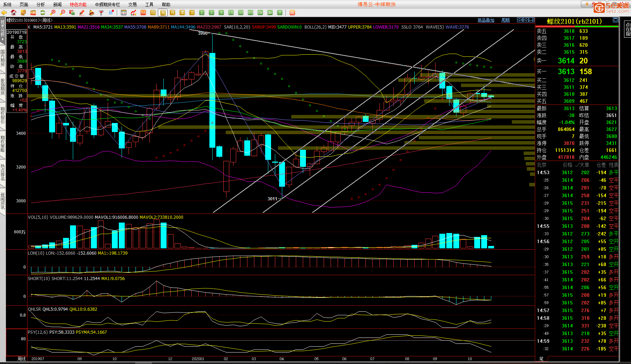The width and height of the screenshot is (631, 364).
Task: Click the 买一 price 3613
Action: 566,71
